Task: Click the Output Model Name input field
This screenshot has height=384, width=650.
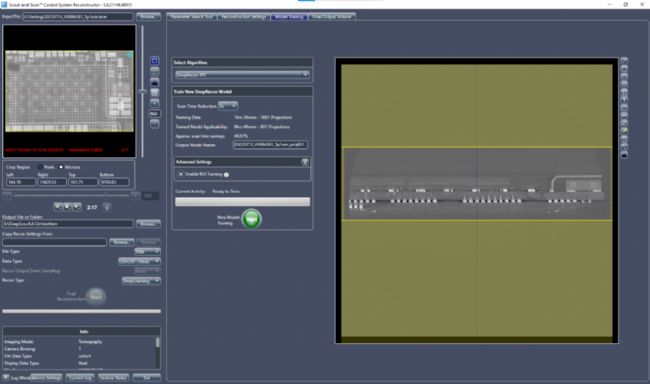Action: click(270, 145)
